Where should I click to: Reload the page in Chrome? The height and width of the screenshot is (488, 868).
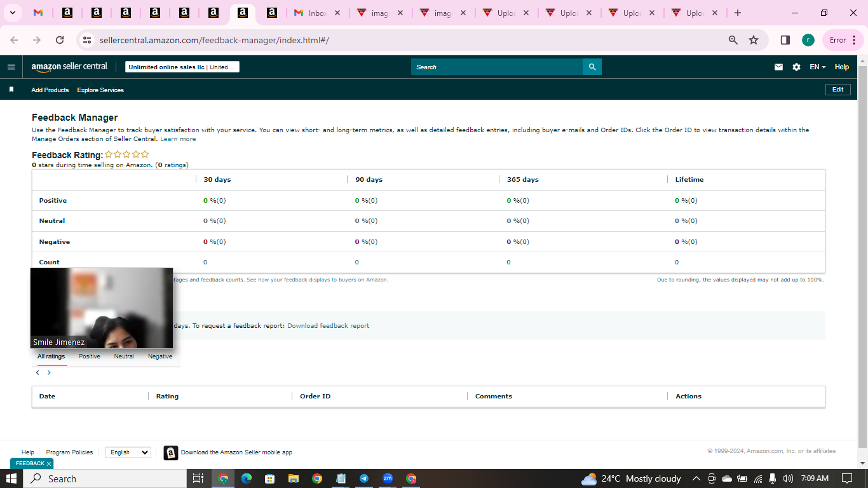pyautogui.click(x=60, y=40)
